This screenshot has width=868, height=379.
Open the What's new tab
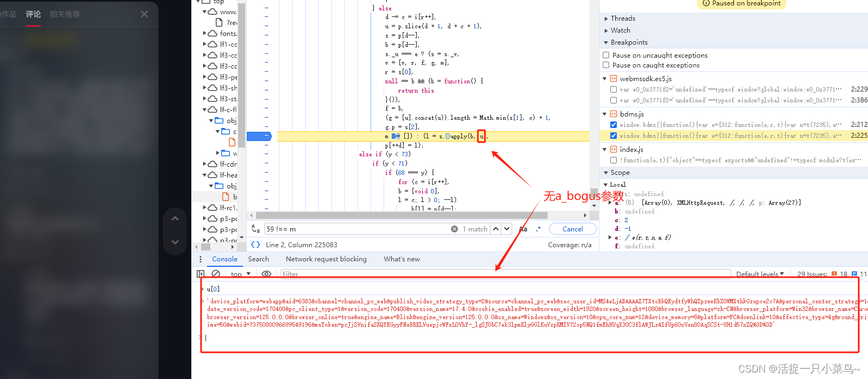[x=402, y=259]
